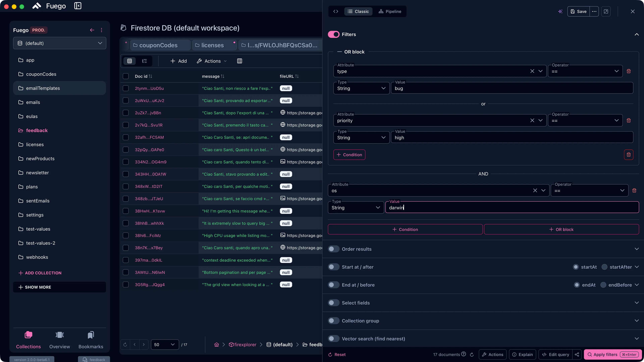The height and width of the screenshot is (362, 644).
Task: Enable the Select fields toggle
Action: coord(334,303)
